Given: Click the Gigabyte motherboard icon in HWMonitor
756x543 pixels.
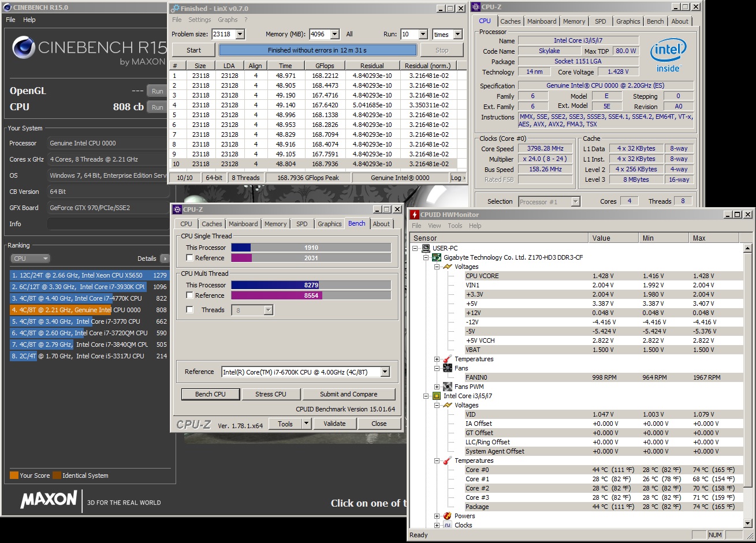Looking at the screenshot, I should pos(437,257).
